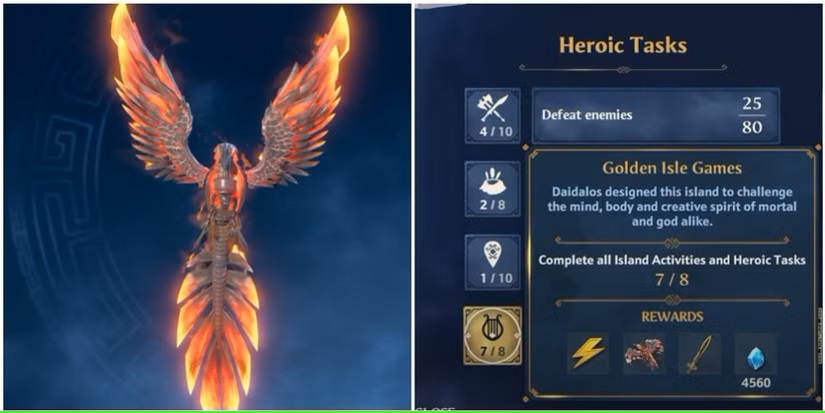Click the phoenix companion reward icon
The height and width of the screenshot is (413, 825).
click(644, 353)
